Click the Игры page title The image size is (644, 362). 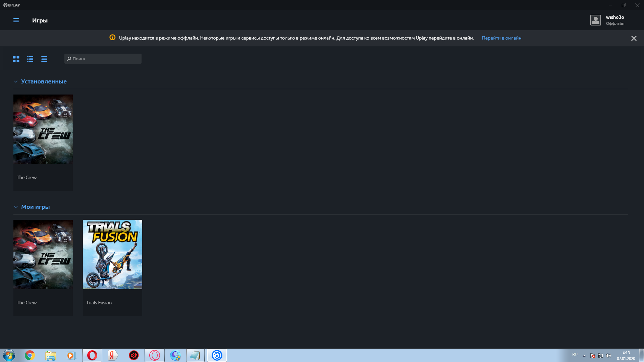tap(40, 20)
